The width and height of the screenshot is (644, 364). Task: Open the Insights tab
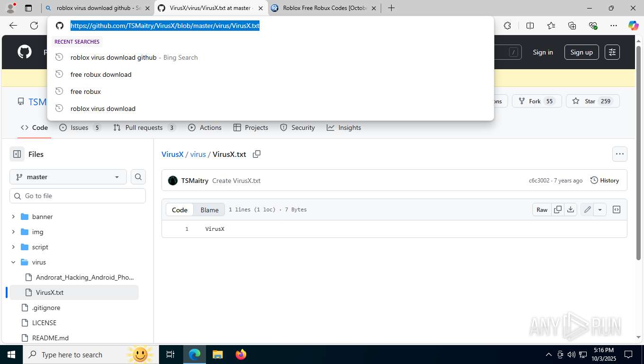point(344,127)
